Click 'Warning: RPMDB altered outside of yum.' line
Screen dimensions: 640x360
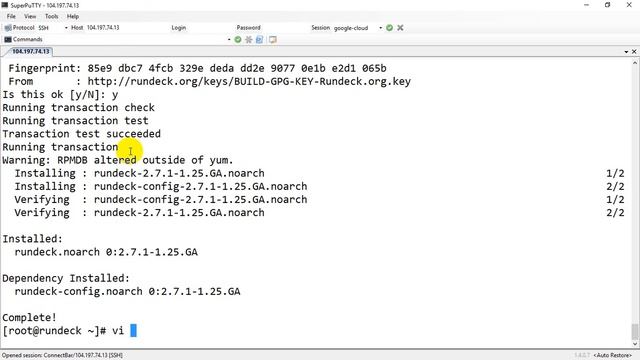(118, 160)
